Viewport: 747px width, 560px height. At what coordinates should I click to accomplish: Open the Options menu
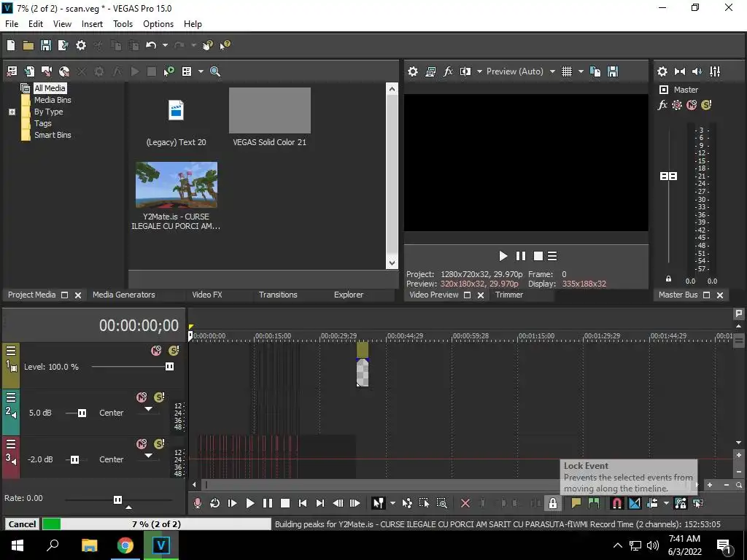[x=158, y=24]
